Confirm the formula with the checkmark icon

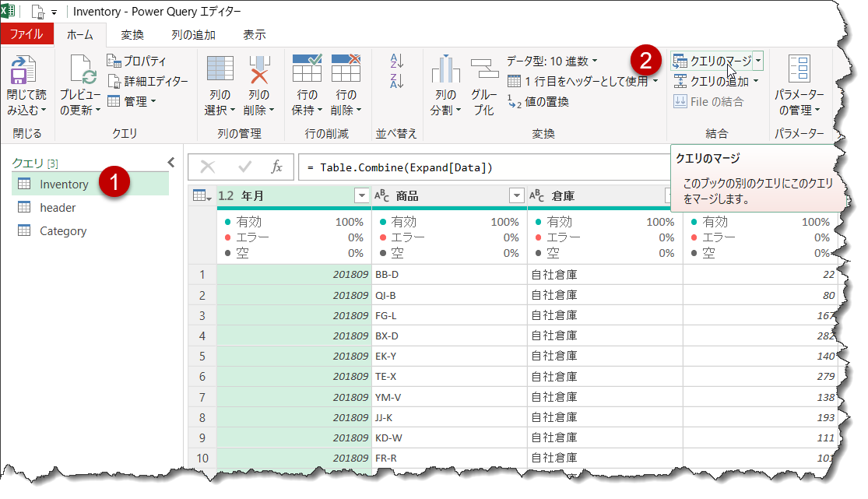click(244, 167)
